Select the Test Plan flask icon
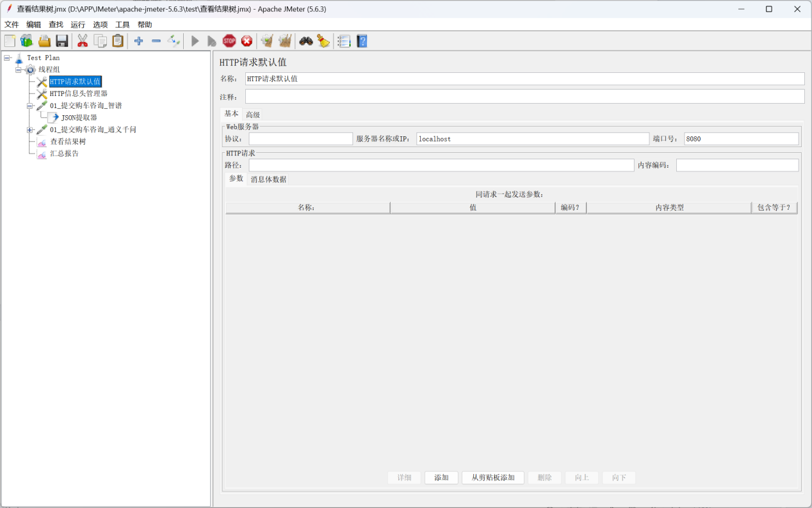Screen dimensions: 812x508 (x=19, y=58)
